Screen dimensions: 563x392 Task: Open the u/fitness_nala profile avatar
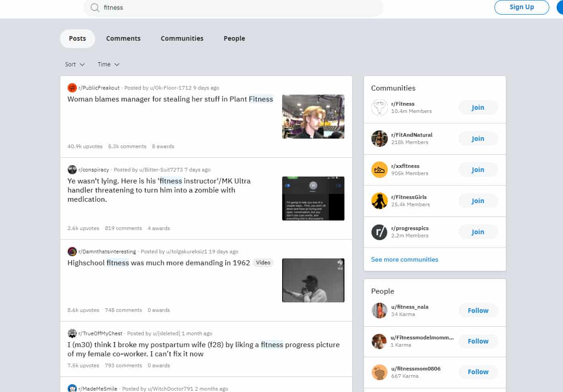point(379,310)
